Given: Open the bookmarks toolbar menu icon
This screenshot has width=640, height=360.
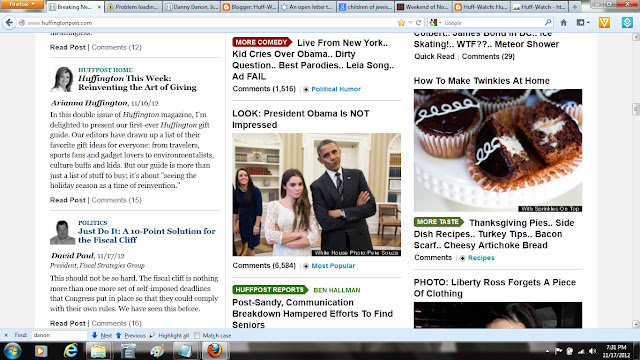Looking at the screenshot, I should tap(582, 23).
